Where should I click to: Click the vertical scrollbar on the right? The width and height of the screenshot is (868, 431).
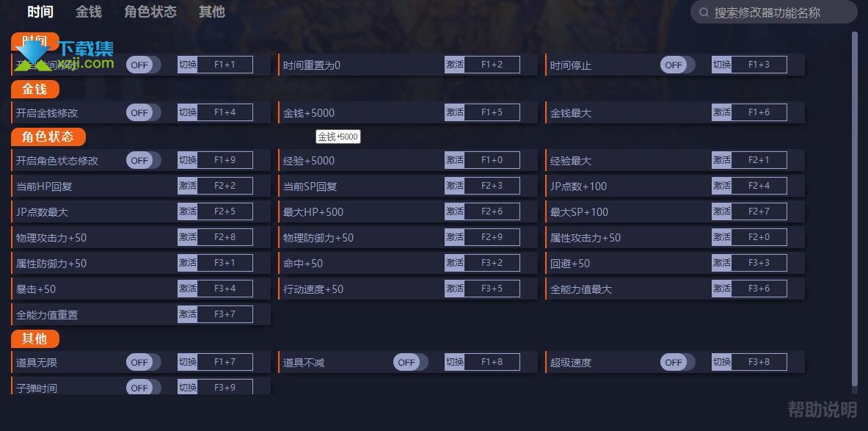click(855, 213)
